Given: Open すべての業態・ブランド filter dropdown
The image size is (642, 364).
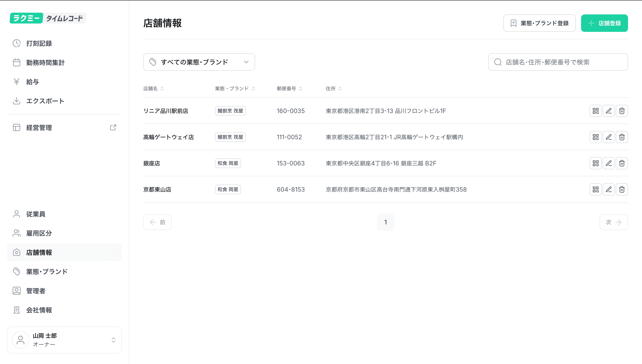Looking at the screenshot, I should point(199,62).
